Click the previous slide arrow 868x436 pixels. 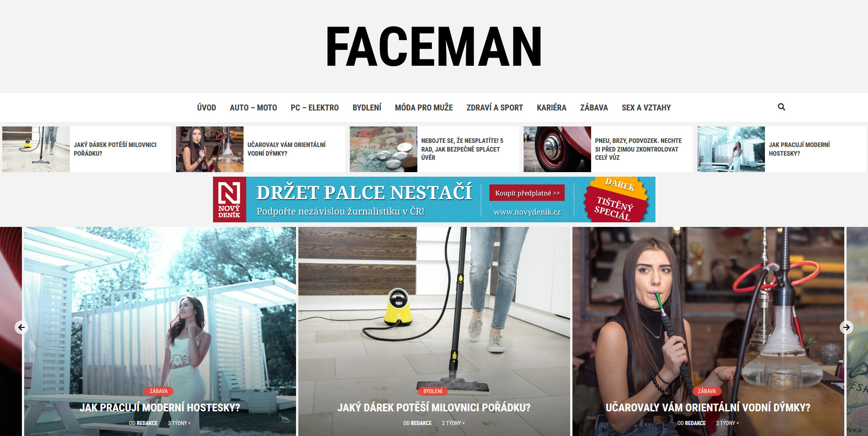(21, 327)
